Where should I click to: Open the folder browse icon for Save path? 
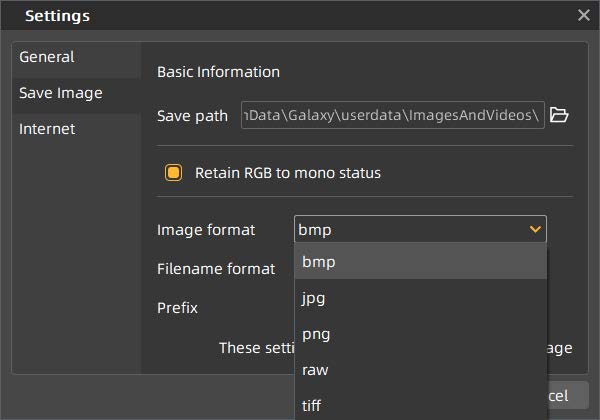560,115
